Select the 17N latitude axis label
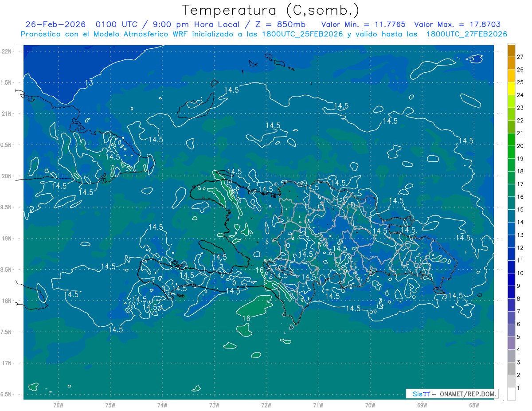Viewport: 532px width, 411px height. point(8,363)
